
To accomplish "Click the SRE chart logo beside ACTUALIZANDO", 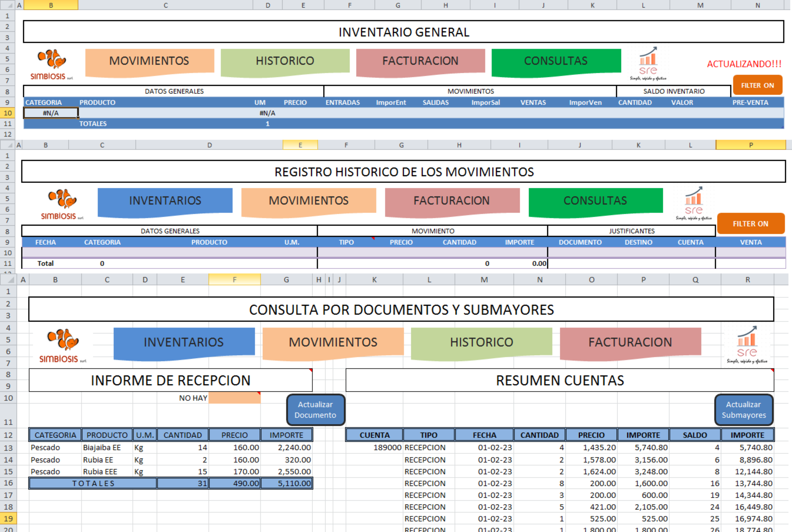I will click(648, 64).
